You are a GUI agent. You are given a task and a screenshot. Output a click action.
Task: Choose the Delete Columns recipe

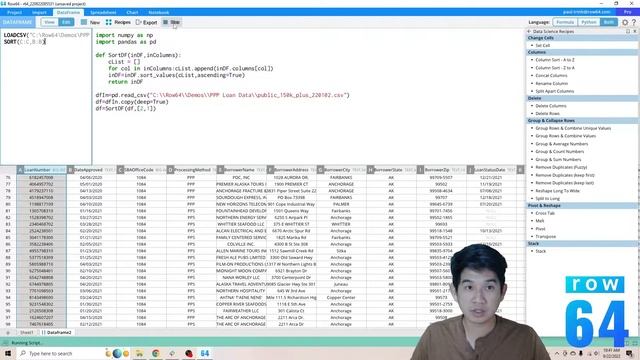(551, 106)
